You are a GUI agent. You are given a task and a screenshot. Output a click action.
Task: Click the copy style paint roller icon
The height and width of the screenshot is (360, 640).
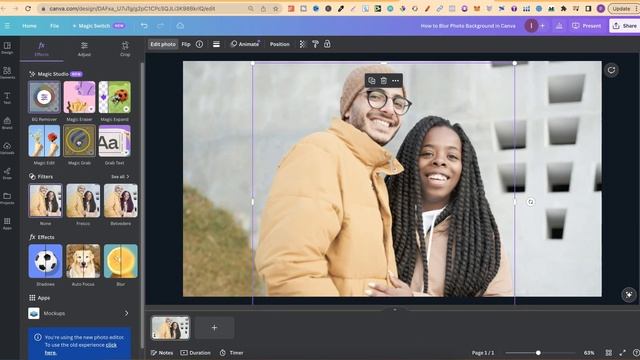point(315,44)
